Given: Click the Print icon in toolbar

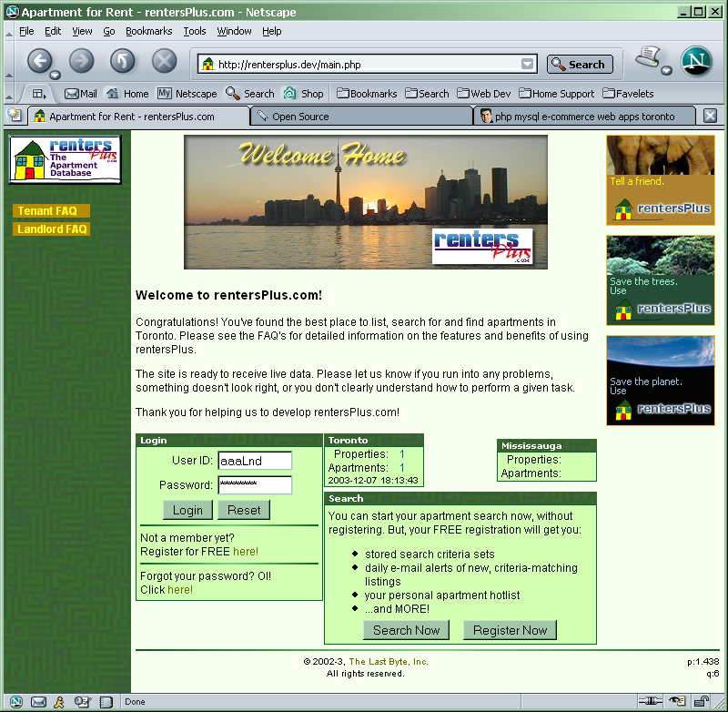Looking at the screenshot, I should [647, 57].
